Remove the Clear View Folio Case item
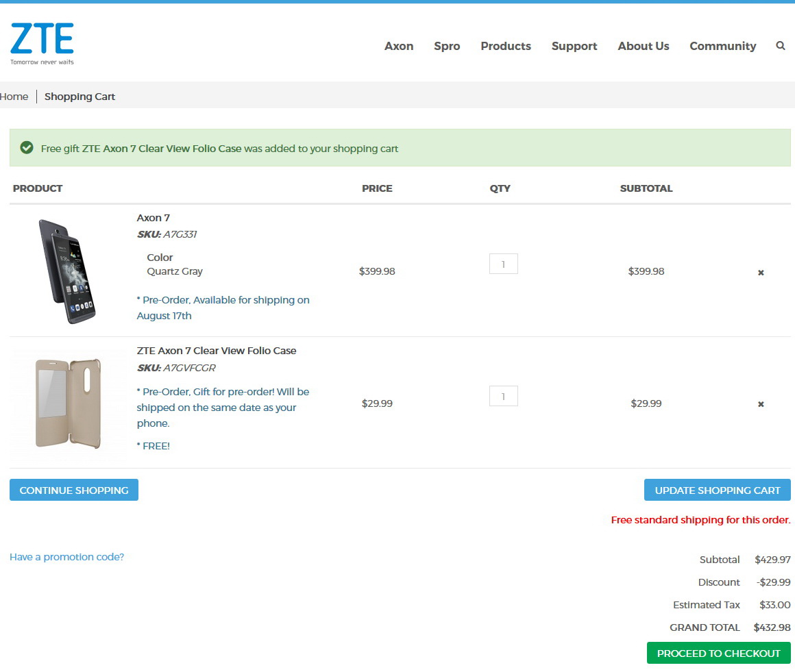795x672 pixels. click(x=761, y=404)
